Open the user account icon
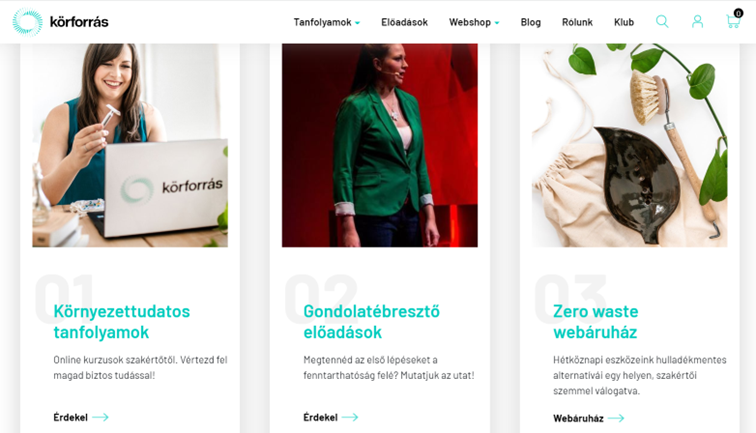Image resolution: width=756 pixels, height=433 pixels. pyautogui.click(x=697, y=22)
